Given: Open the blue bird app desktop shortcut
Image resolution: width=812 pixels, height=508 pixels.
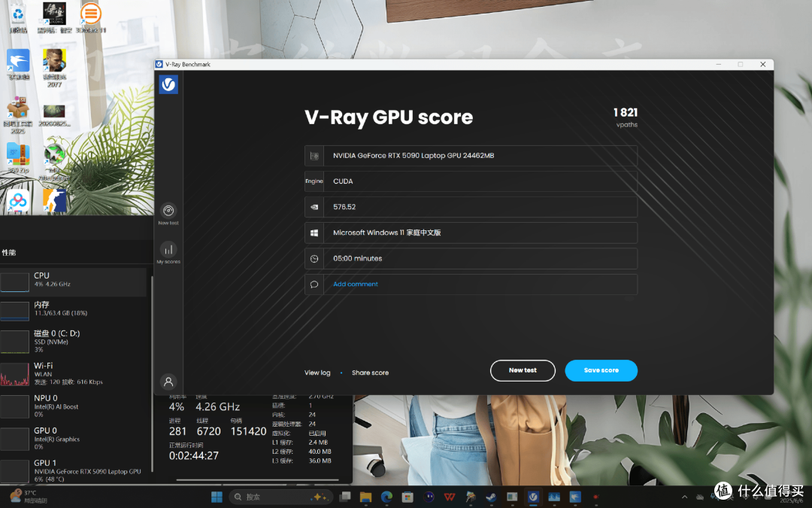Looking at the screenshot, I should click(x=18, y=65).
